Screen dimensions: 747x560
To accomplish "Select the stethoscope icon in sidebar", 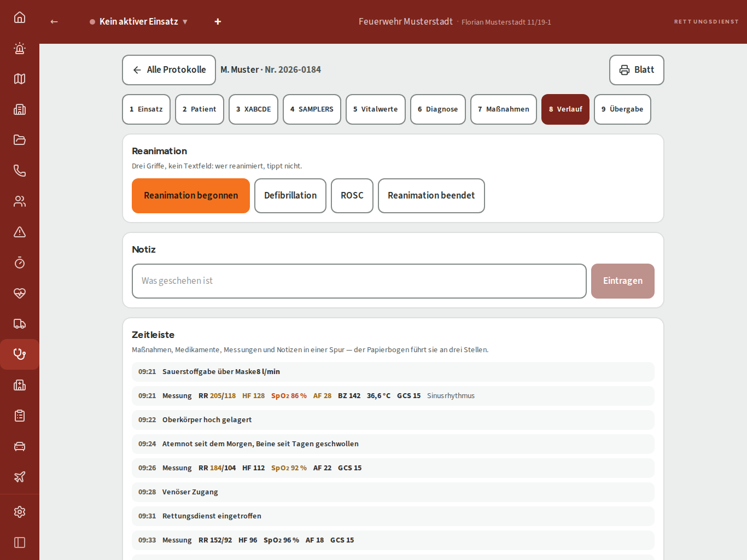I will (20, 354).
